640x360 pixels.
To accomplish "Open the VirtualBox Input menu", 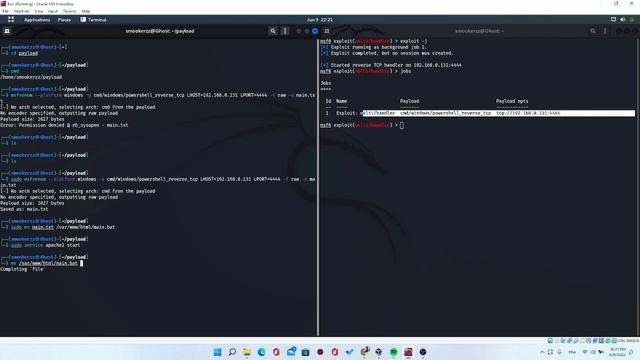I will (53, 11).
